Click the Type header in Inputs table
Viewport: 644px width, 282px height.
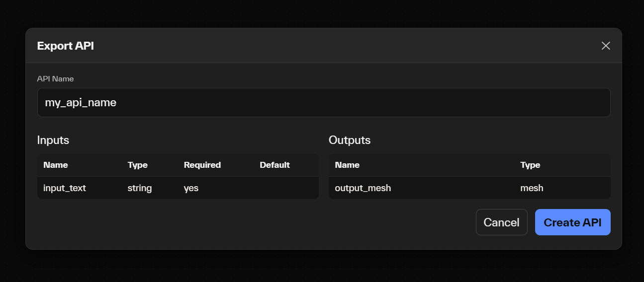point(138,165)
